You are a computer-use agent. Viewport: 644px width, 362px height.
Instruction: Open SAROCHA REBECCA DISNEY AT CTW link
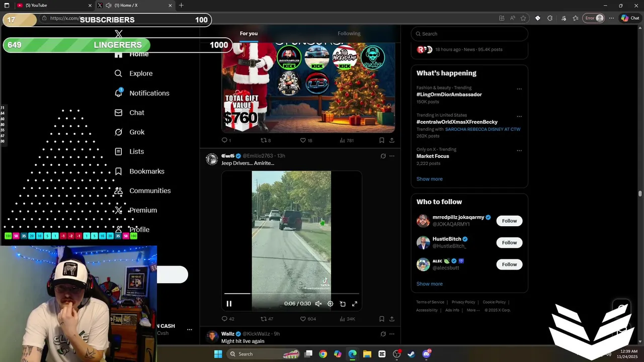[x=482, y=129]
